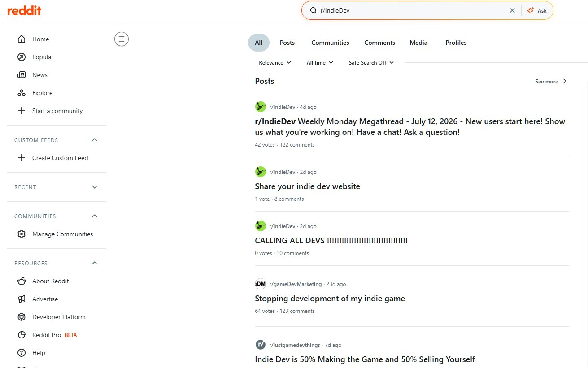
Task: Open Reddit Pro BETA label
Action: pyautogui.click(x=55, y=335)
